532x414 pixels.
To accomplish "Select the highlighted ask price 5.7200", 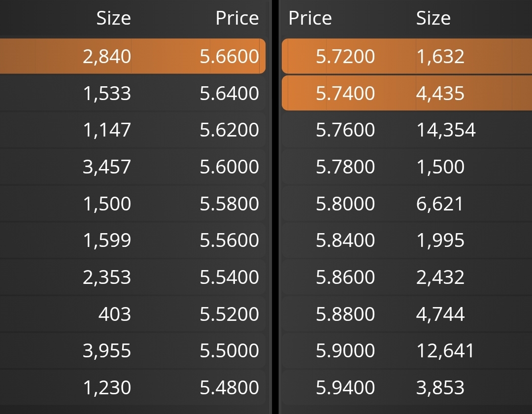I will click(345, 56).
